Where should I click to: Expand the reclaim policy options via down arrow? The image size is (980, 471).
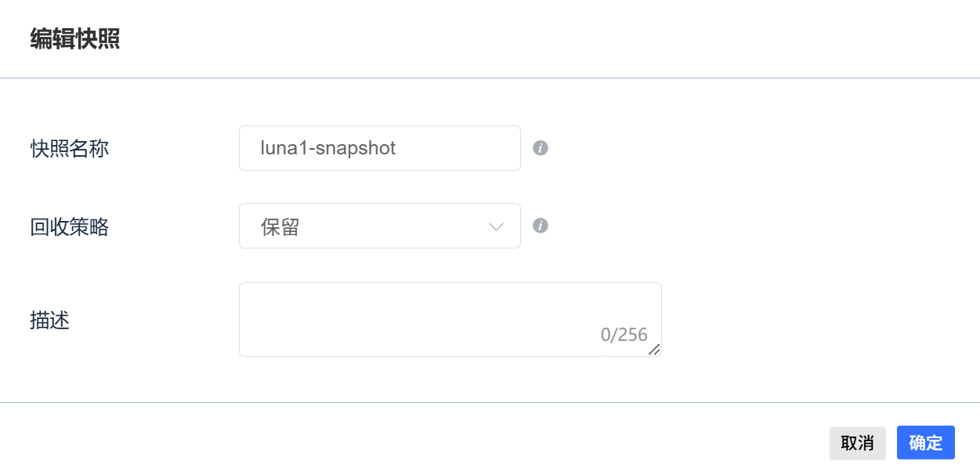[496, 226]
